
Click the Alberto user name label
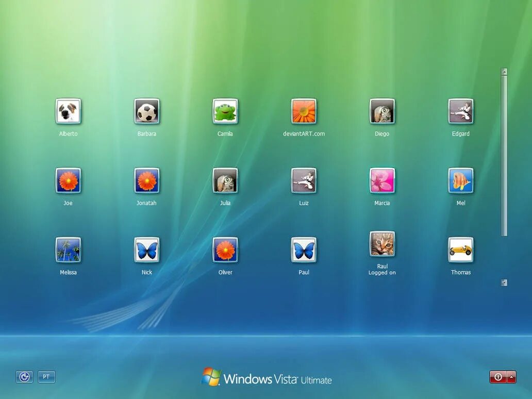[68, 134]
